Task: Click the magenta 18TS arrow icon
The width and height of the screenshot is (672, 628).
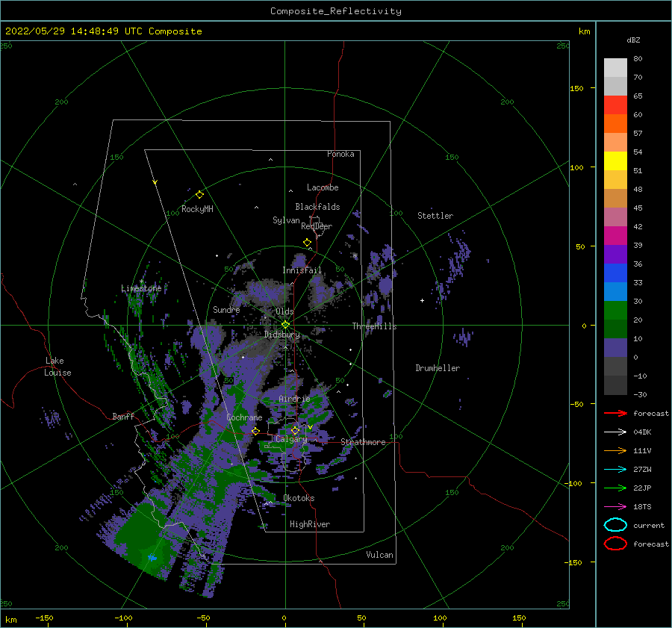Action: (615, 507)
